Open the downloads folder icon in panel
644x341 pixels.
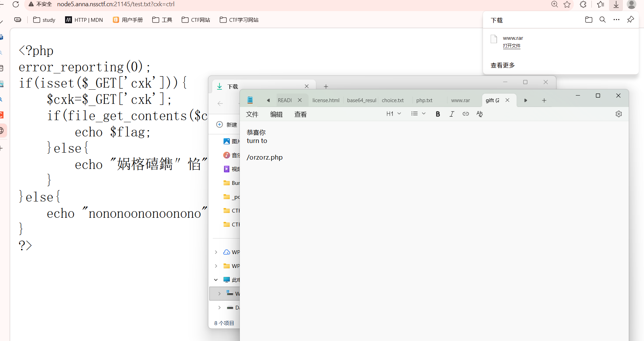(x=589, y=20)
